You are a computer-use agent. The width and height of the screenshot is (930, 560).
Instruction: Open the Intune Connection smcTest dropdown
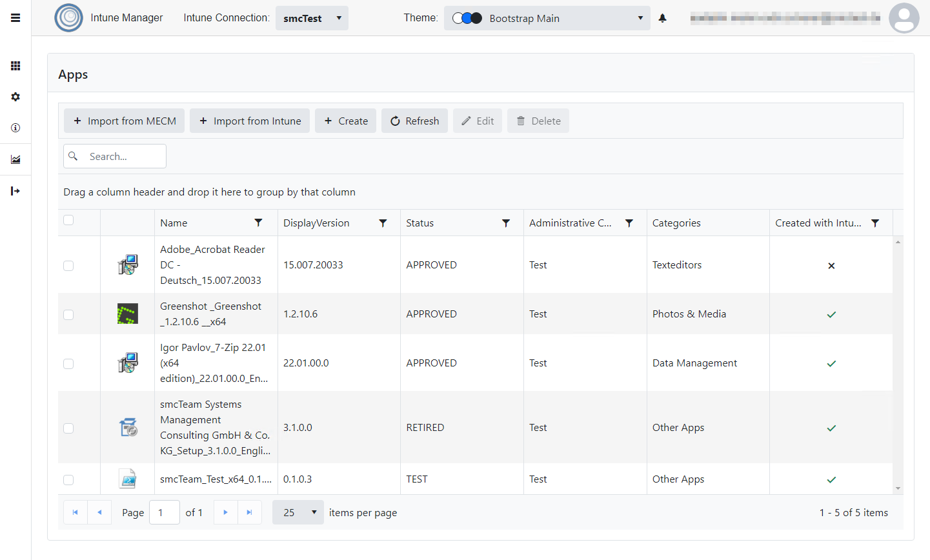[312, 18]
